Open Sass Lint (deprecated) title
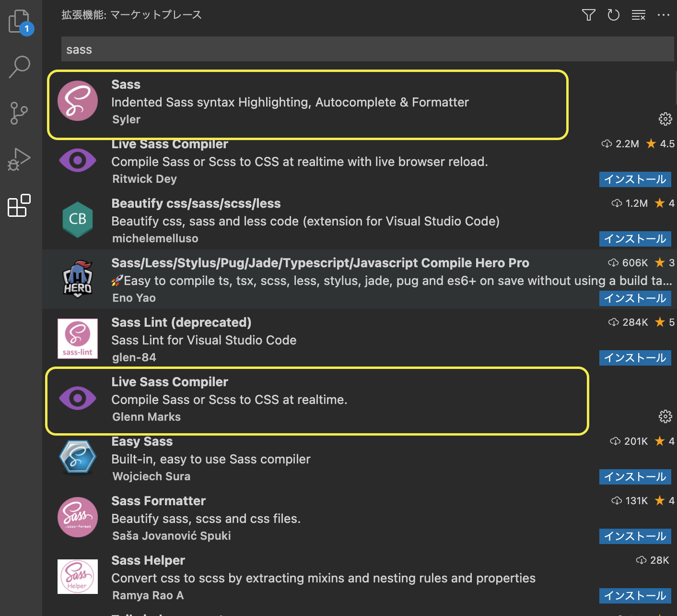677x616 pixels. click(181, 322)
